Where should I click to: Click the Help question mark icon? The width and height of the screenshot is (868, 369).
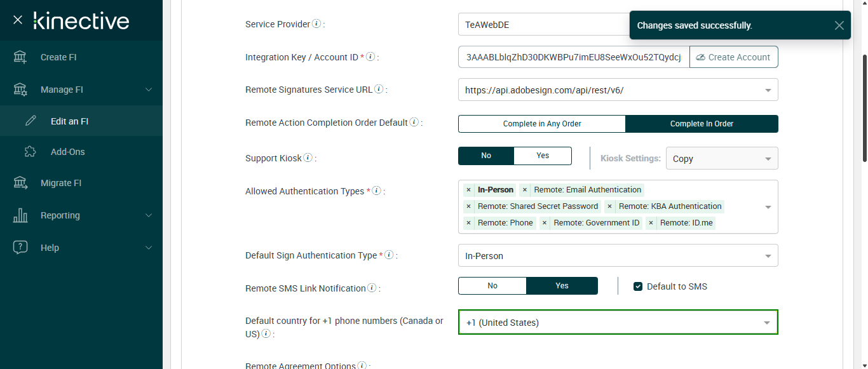point(20,248)
